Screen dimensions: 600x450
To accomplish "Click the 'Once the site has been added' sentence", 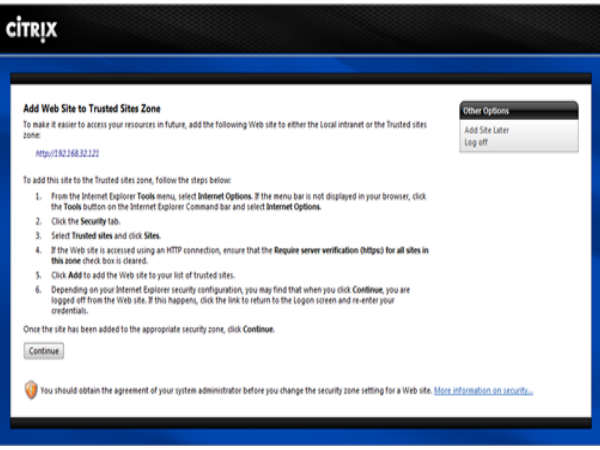I will pos(146,329).
